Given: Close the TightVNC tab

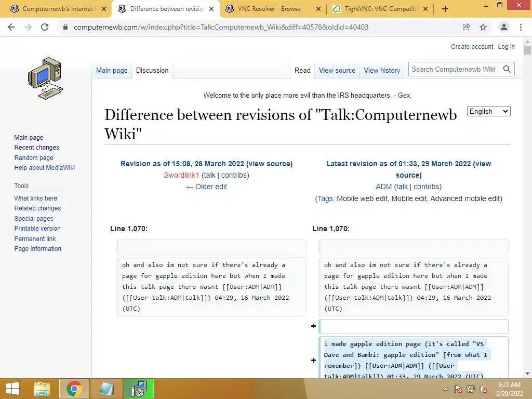Looking at the screenshot, I should click(425, 9).
